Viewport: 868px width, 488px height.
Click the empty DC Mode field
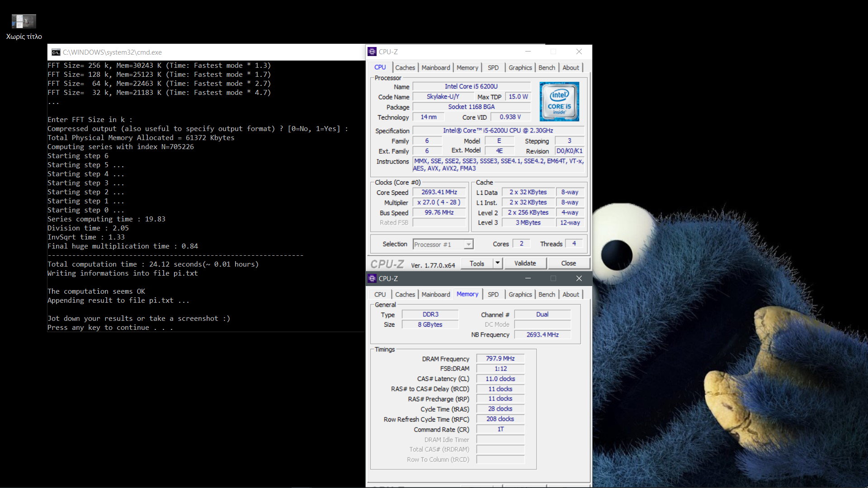pyautogui.click(x=542, y=324)
